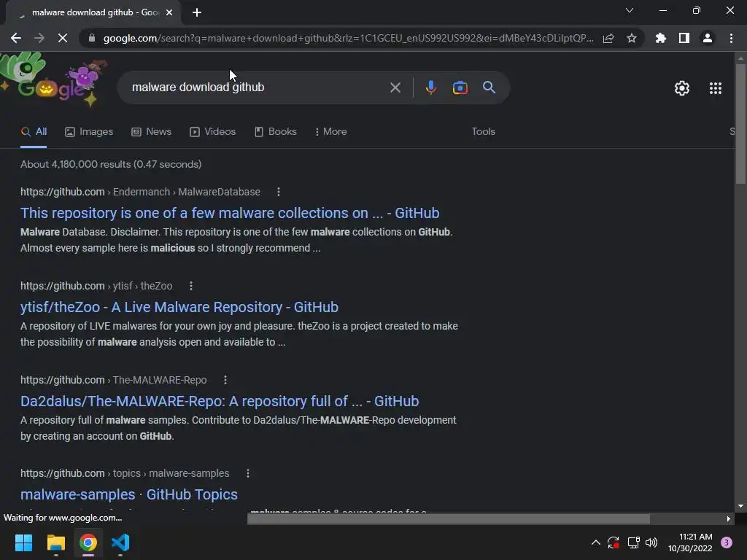Viewport: 747px width, 560px height.
Task: Click the sync update tray icon
Action: [614, 542]
